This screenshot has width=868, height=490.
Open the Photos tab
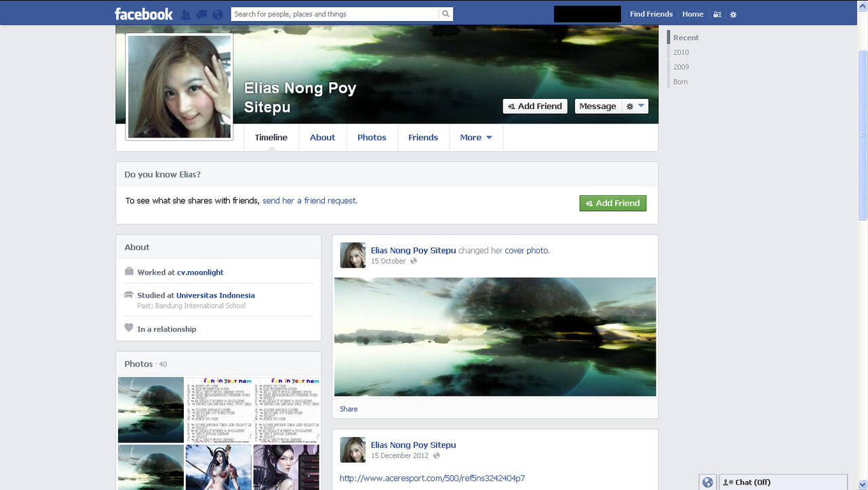click(x=372, y=138)
